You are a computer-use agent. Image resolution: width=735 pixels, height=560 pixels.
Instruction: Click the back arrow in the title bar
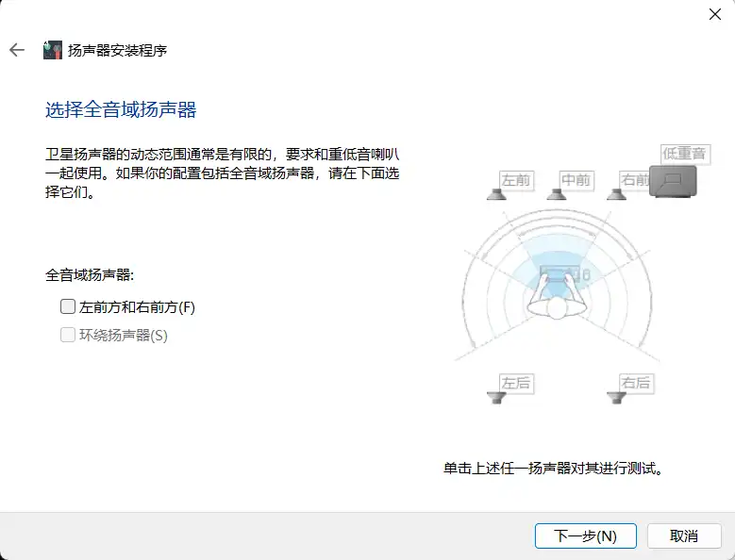point(17,50)
